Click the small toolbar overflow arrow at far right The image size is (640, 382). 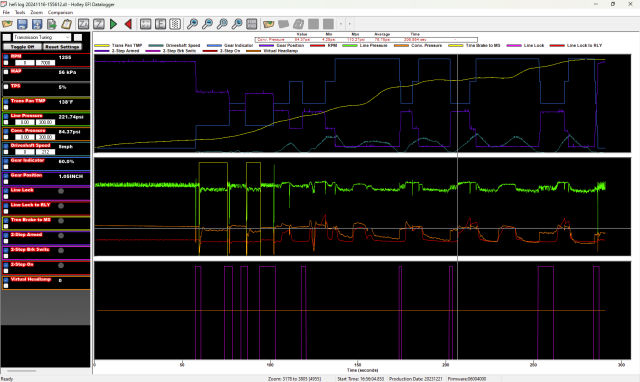[349, 24]
